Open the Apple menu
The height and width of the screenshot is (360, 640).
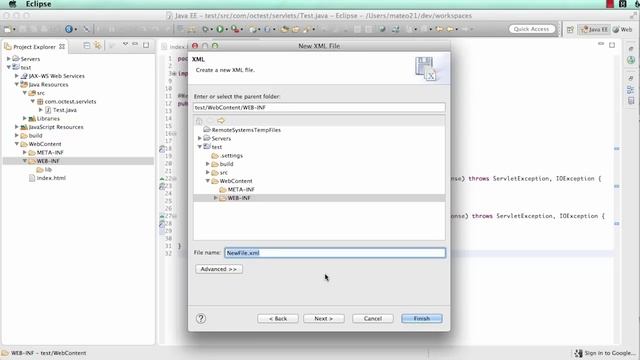pos(13,4)
